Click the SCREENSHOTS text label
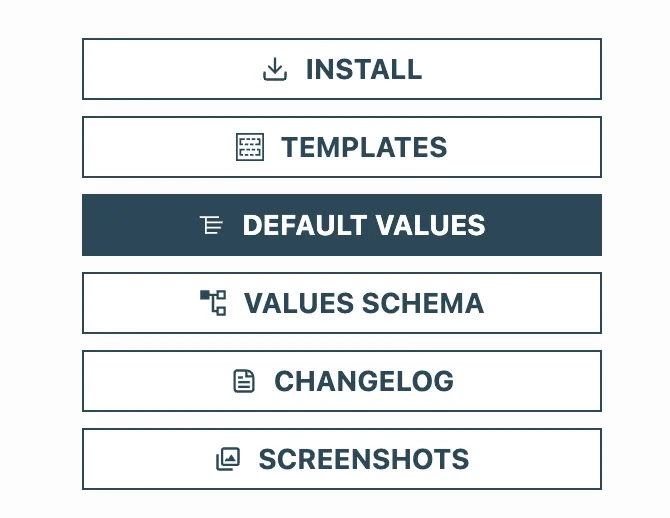This screenshot has width=670, height=518. [x=364, y=459]
